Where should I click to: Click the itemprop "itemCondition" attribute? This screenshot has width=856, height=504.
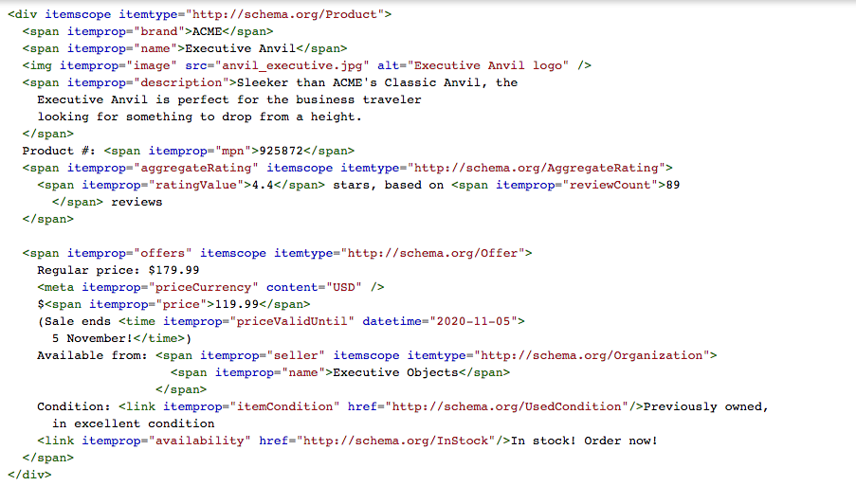coord(251,407)
